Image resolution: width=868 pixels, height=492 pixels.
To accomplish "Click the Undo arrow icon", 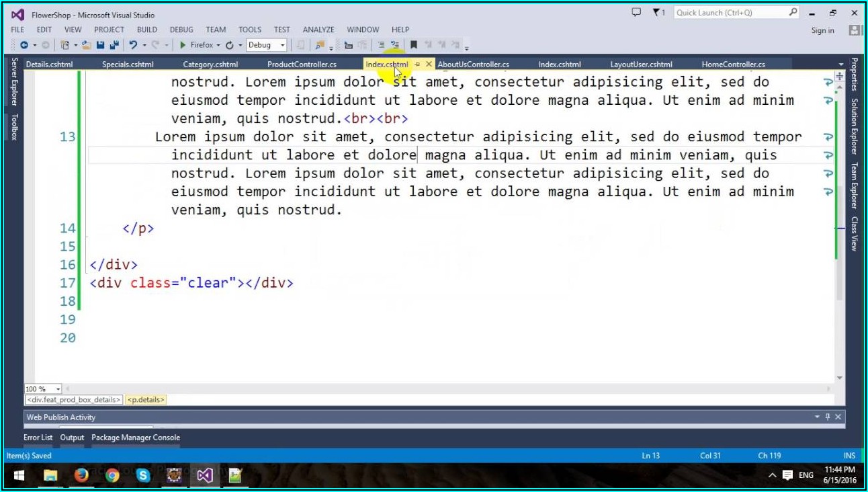I will coord(133,45).
